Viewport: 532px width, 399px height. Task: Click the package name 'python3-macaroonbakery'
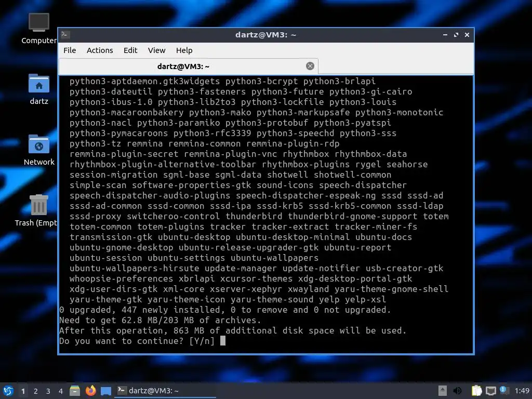click(x=127, y=112)
